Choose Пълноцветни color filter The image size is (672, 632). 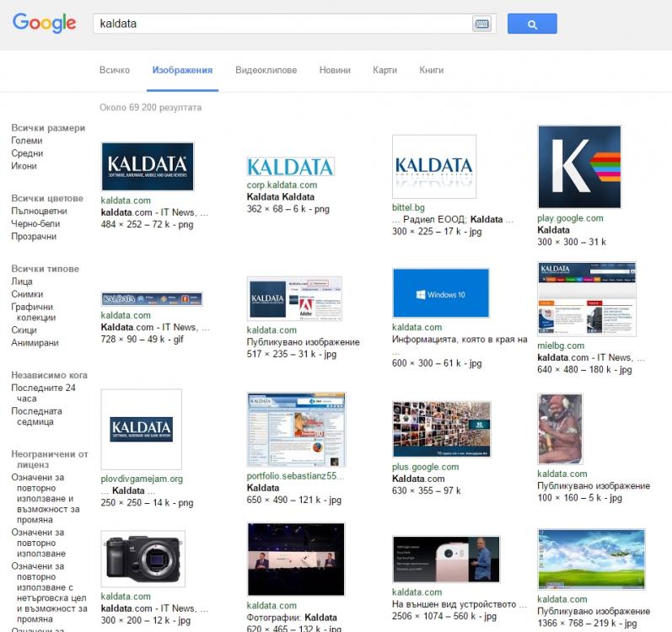(x=39, y=212)
